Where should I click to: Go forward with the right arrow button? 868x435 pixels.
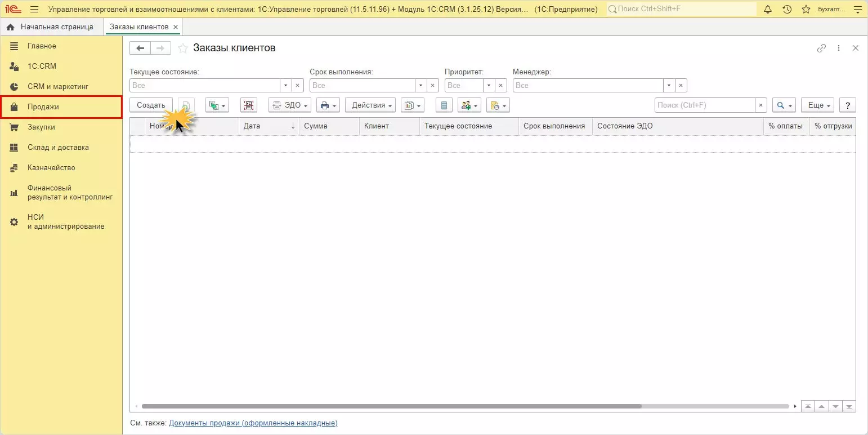(x=160, y=48)
